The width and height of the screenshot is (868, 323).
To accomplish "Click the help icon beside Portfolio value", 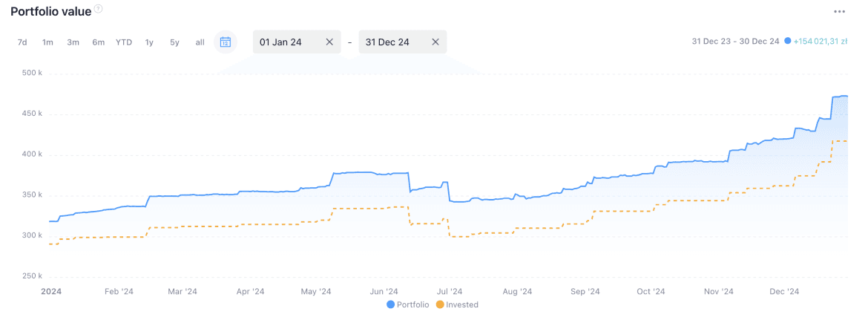I will click(99, 9).
